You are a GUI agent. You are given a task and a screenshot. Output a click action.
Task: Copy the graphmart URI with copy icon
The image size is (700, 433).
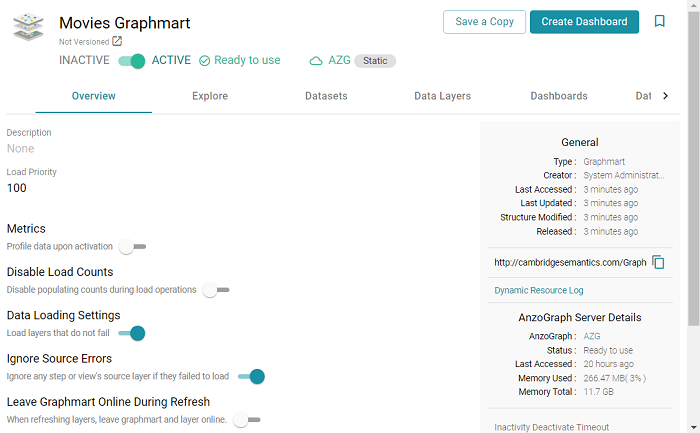(x=658, y=262)
